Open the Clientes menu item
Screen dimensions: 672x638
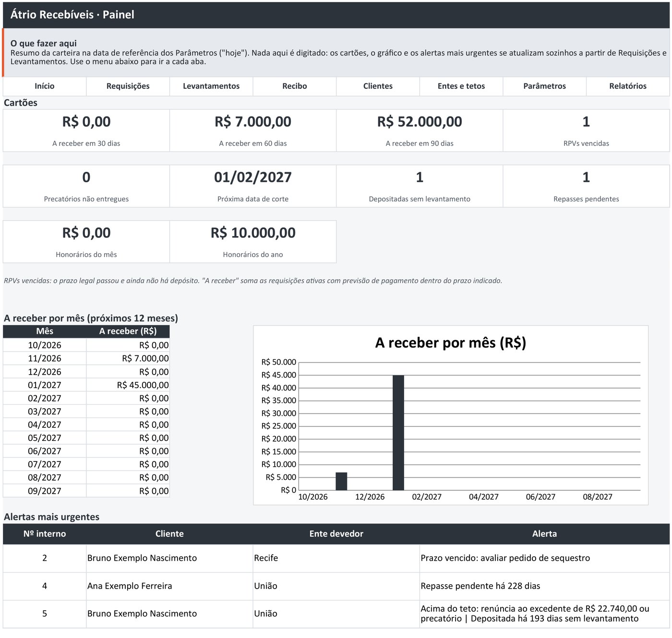coord(378,86)
